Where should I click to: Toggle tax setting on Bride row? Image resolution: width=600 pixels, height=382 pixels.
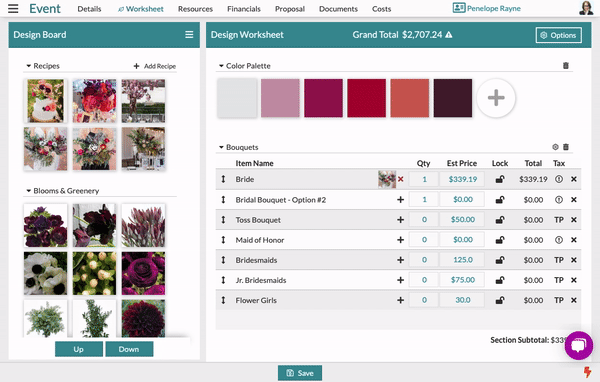(559, 179)
